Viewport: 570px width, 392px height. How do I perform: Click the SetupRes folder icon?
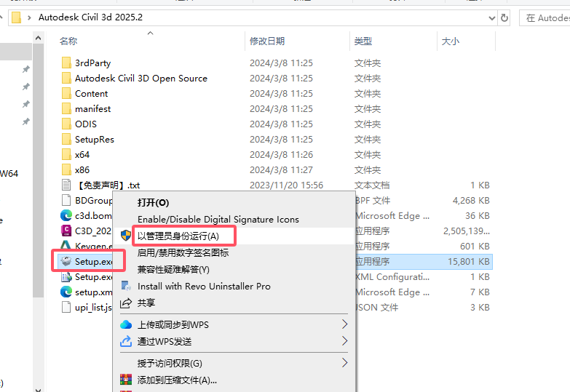coord(66,139)
